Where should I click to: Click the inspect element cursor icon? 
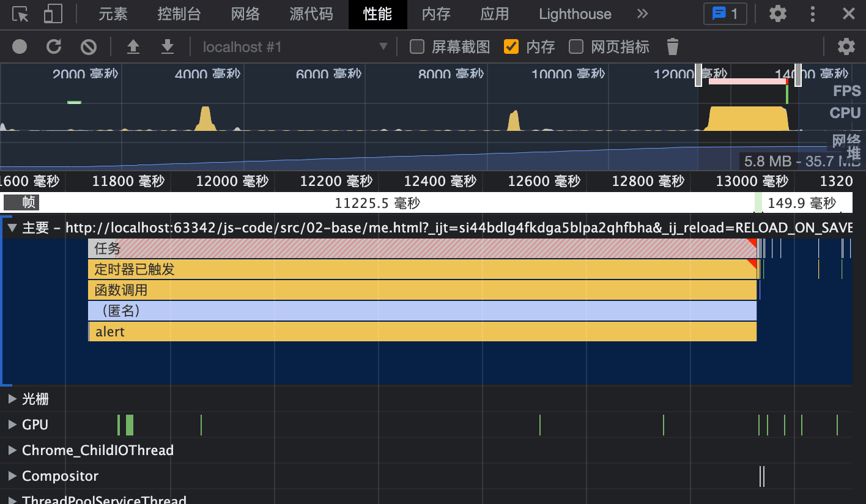point(21,14)
